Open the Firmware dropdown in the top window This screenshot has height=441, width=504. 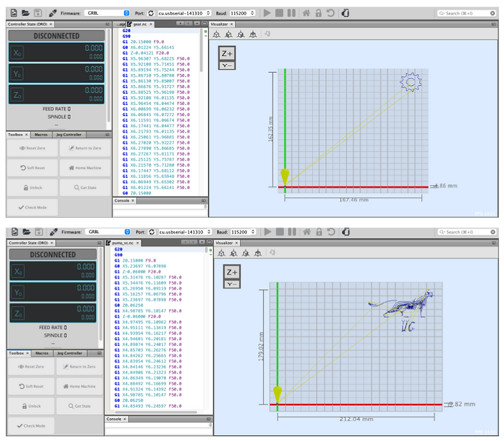click(107, 13)
